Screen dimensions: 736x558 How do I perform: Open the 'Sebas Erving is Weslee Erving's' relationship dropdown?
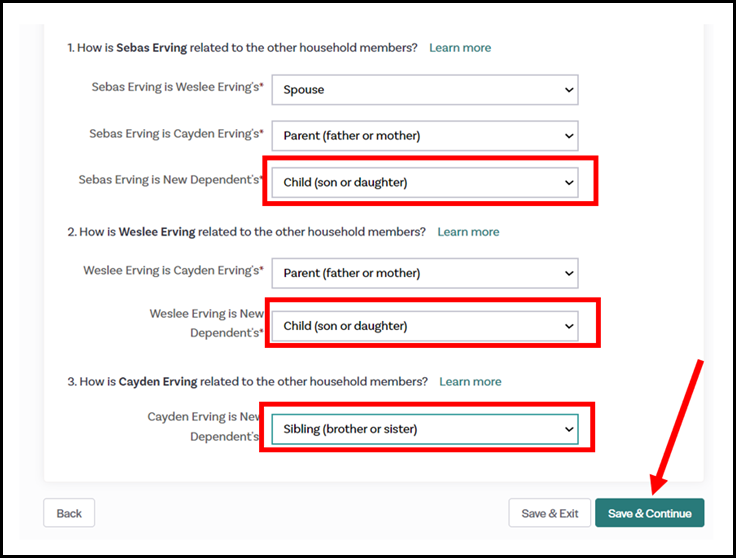tap(412, 90)
